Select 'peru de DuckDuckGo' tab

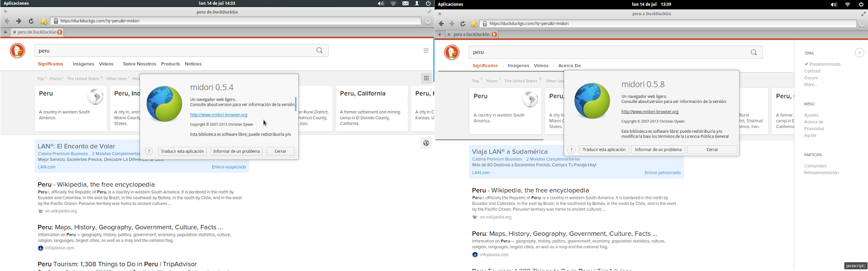[37, 32]
